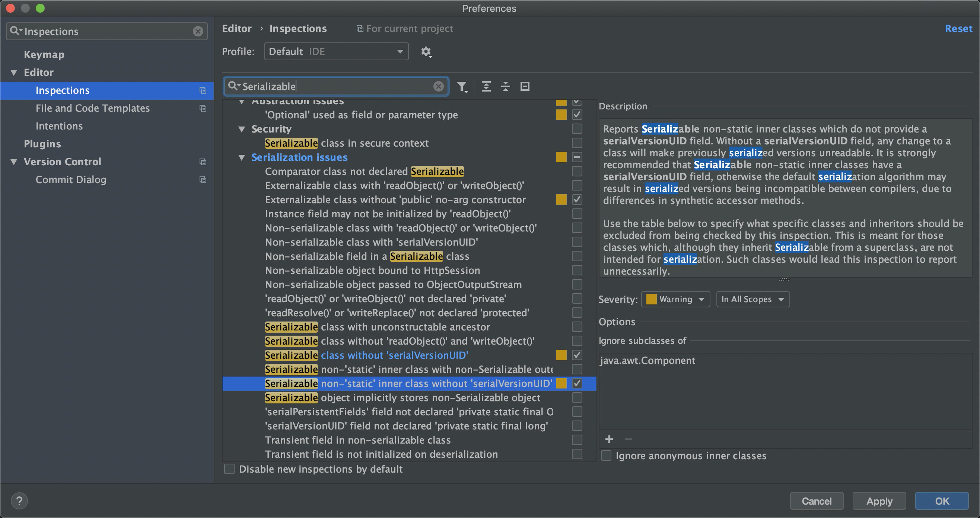980x518 pixels.
Task: Open the Profile Default IDE dropdown
Action: [x=336, y=51]
